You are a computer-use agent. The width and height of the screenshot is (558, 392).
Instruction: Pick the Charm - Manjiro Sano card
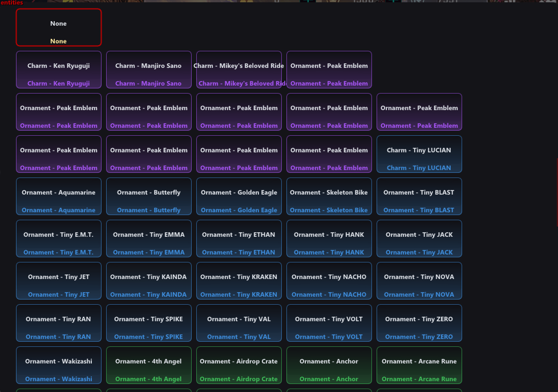tap(149, 70)
